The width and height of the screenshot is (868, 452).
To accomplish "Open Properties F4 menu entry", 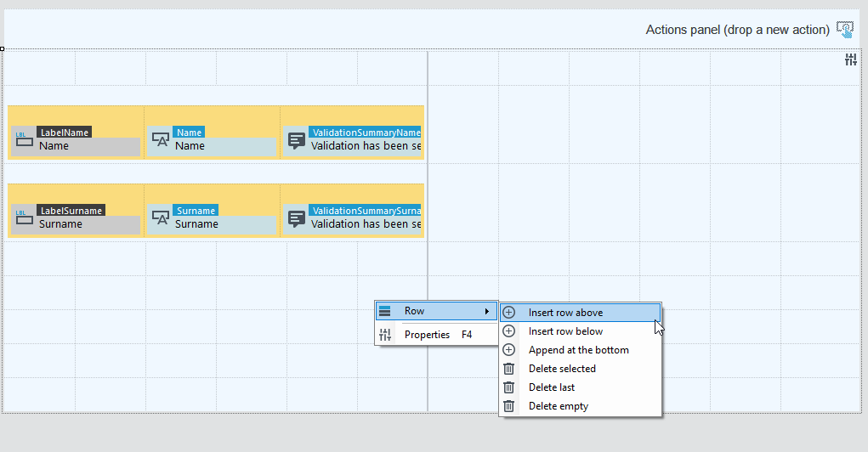I will click(x=436, y=334).
